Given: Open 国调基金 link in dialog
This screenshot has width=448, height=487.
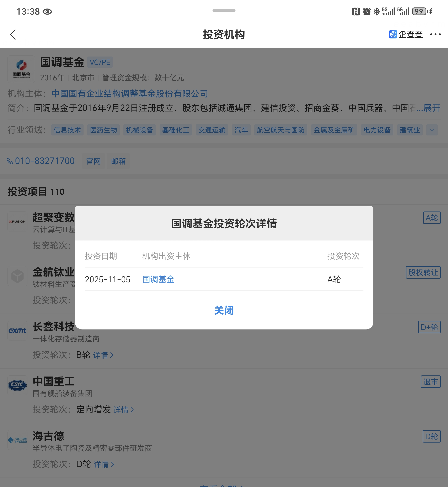Looking at the screenshot, I should 158,279.
